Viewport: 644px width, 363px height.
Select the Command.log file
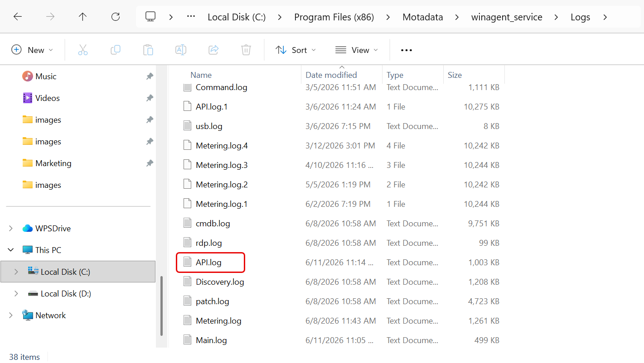[x=222, y=87]
